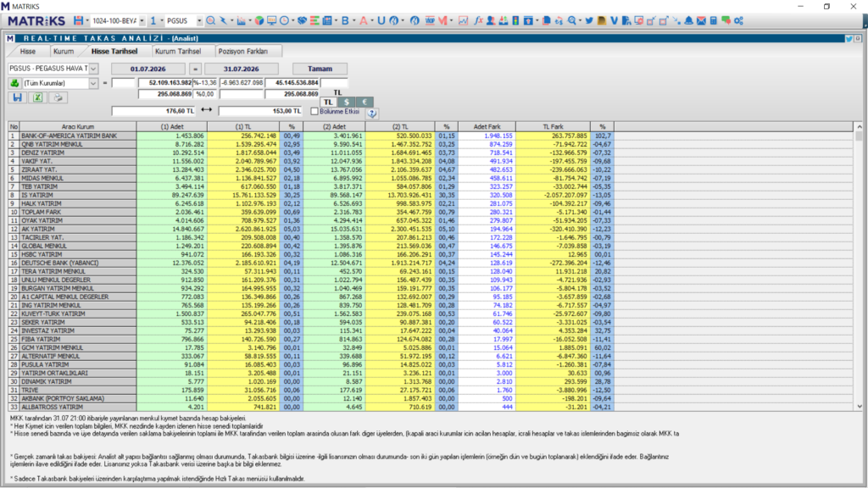The width and height of the screenshot is (868, 488).
Task: Open the clock icon in toolbar
Action: [x=285, y=20]
